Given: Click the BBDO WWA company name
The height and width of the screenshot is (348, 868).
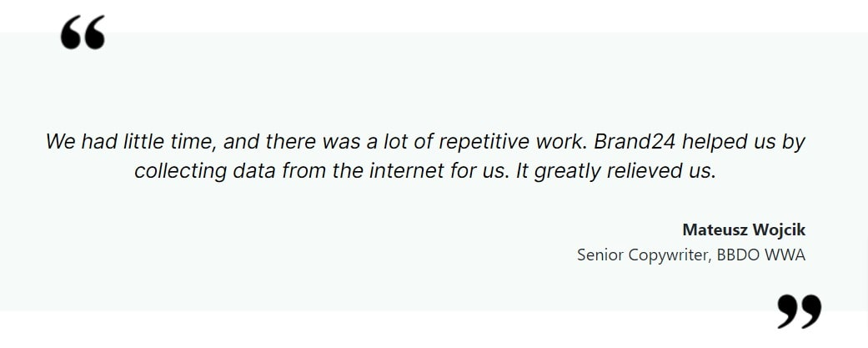Looking at the screenshot, I should [761, 255].
